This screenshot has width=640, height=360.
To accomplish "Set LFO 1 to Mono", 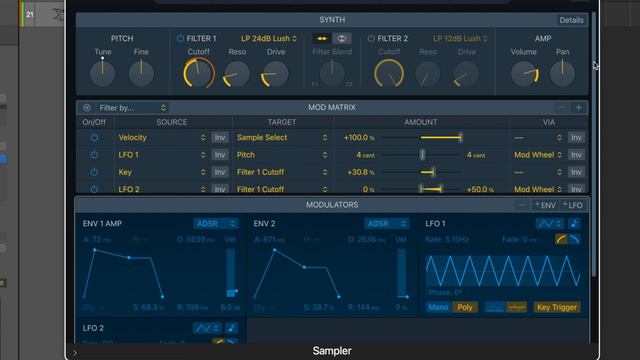I will 438,307.
